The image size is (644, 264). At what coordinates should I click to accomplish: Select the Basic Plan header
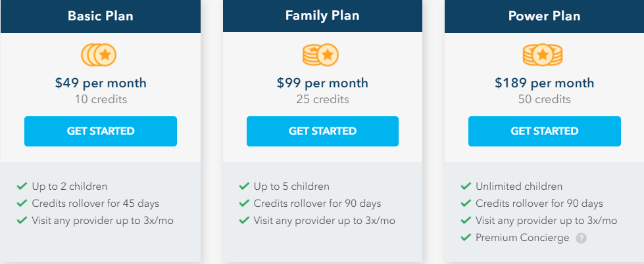(x=101, y=16)
